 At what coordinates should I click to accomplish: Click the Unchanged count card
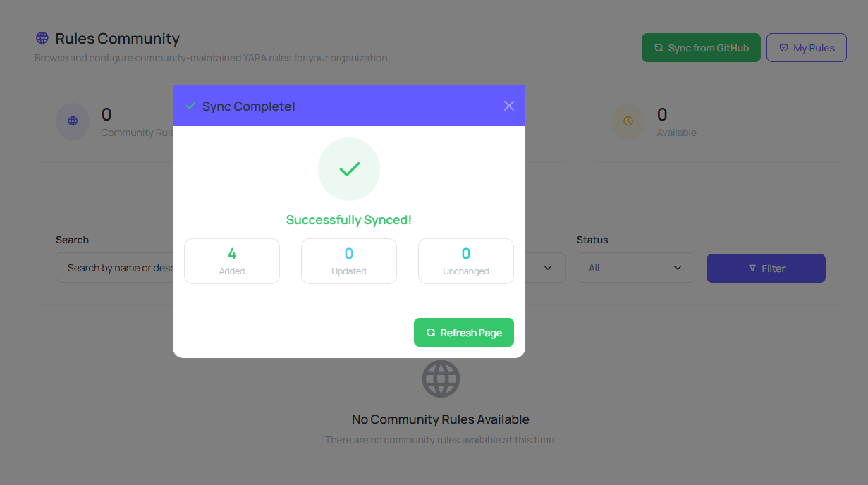466,261
